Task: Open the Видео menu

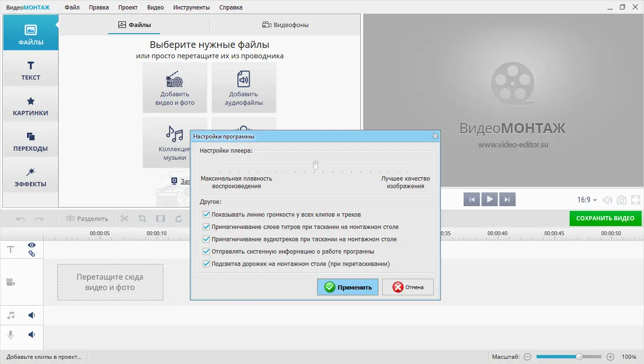Action: tap(155, 7)
